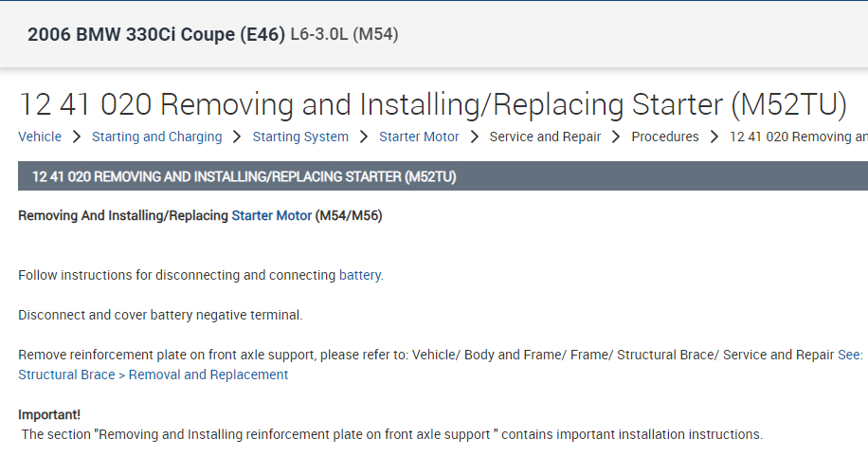The width and height of the screenshot is (868, 457).
Task: Select the Procedures breadcrumb
Action: (x=664, y=137)
